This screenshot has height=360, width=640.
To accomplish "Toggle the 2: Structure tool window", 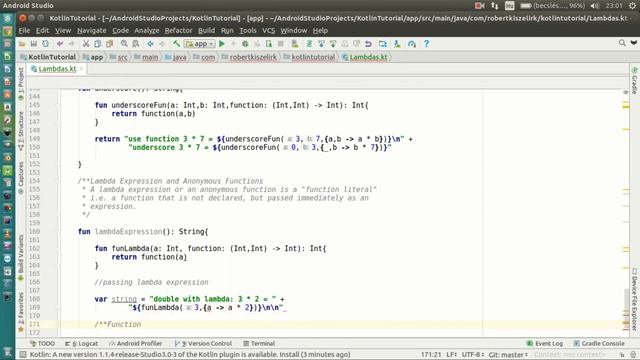I will click(21, 131).
